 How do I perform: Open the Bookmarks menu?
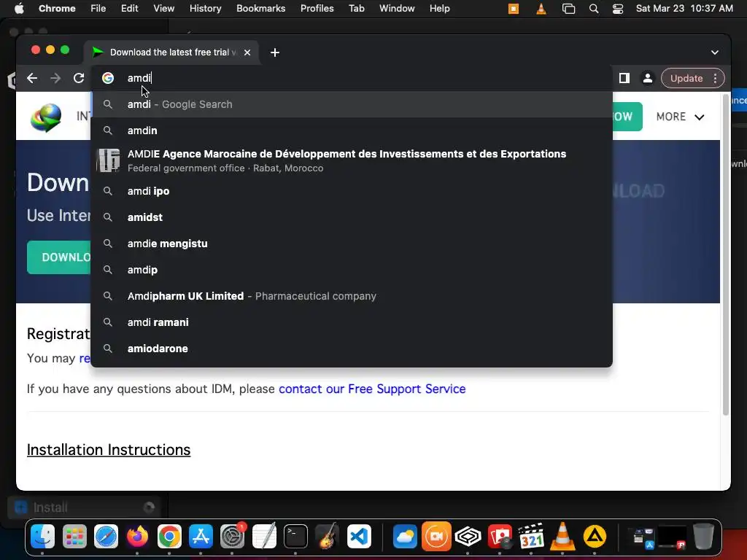pyautogui.click(x=260, y=9)
